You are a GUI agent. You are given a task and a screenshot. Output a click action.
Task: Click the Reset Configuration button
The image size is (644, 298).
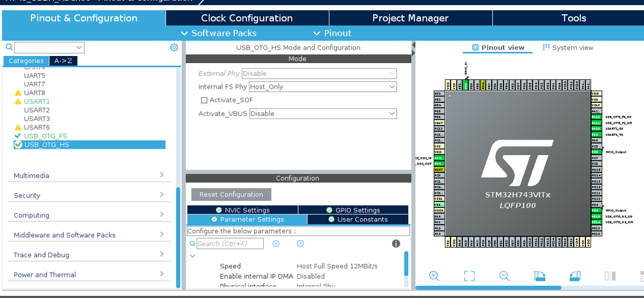[x=231, y=194]
